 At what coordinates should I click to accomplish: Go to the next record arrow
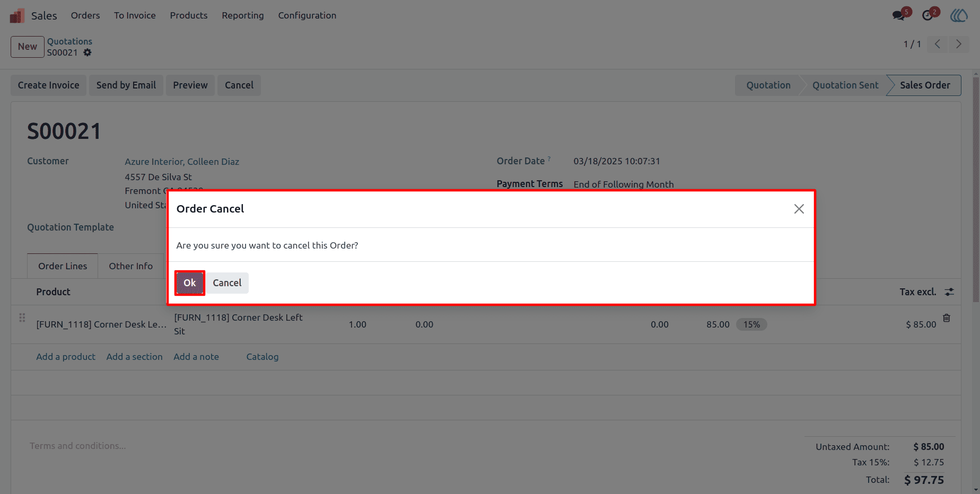coord(958,44)
